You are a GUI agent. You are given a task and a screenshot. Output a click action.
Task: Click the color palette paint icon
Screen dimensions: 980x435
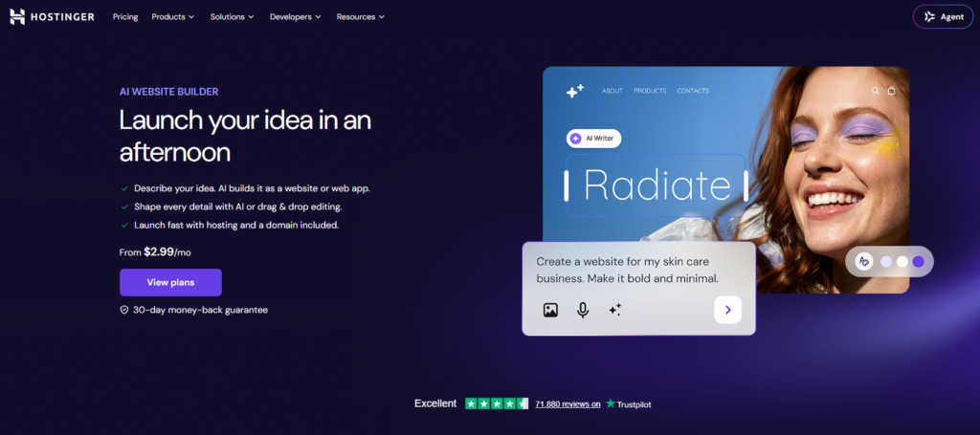pyautogui.click(x=864, y=262)
